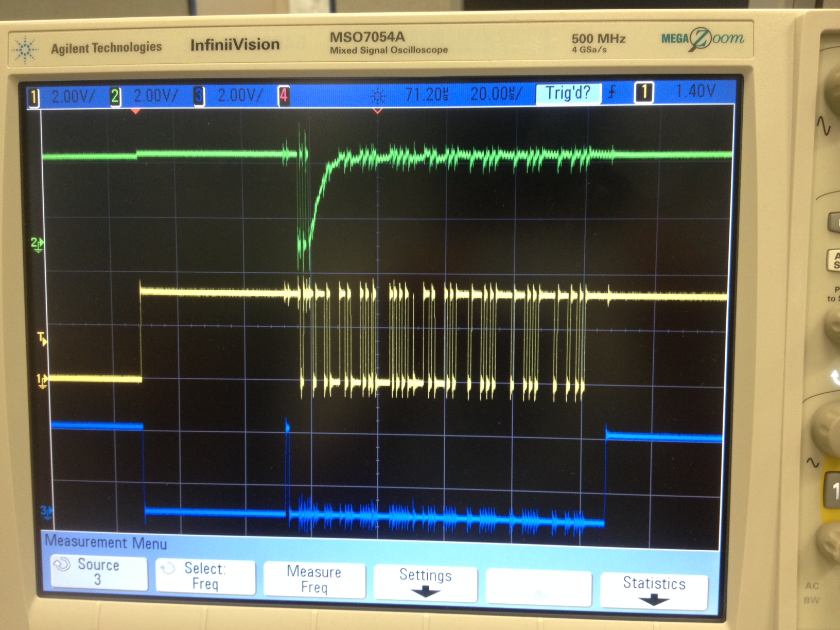Click the channel 3 ground level marker
Screen dimensions: 840x630
pos(46,512)
